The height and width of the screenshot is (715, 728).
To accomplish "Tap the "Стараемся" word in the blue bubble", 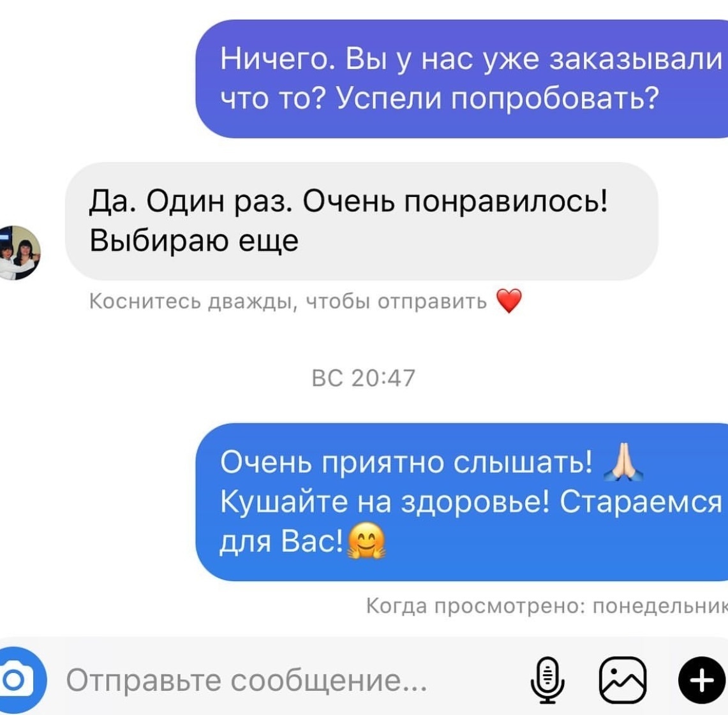I will pos(641,502).
